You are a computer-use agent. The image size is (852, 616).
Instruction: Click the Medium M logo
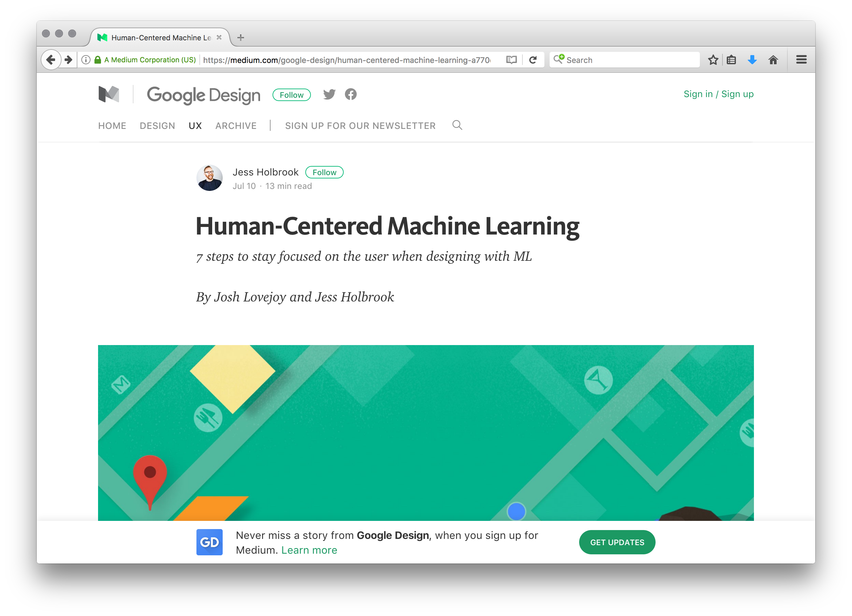pyautogui.click(x=109, y=94)
